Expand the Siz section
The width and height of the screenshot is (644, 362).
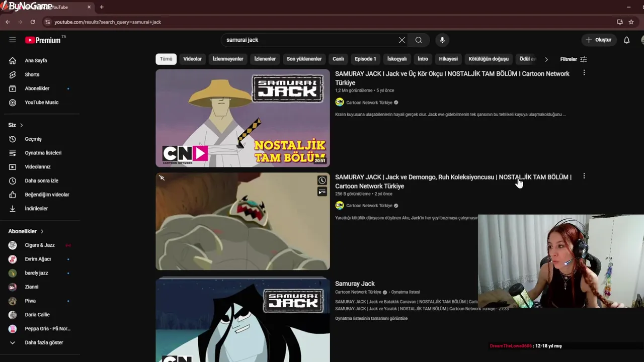pyautogui.click(x=16, y=125)
